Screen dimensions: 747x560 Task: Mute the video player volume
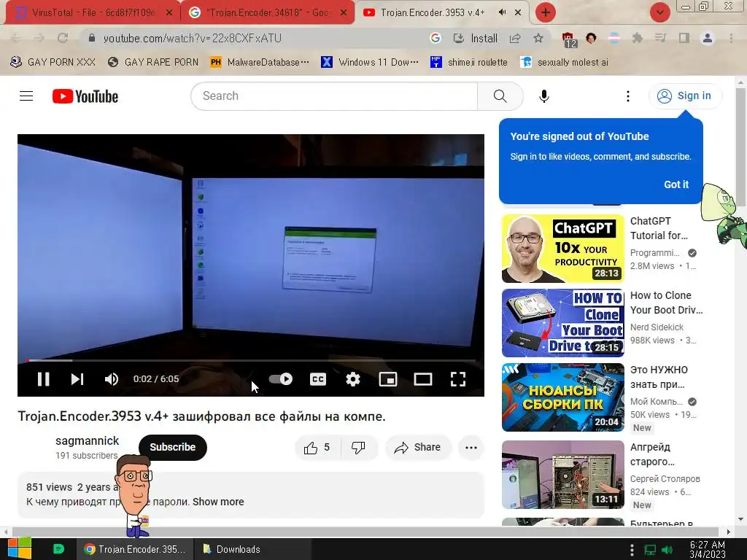[112, 379]
